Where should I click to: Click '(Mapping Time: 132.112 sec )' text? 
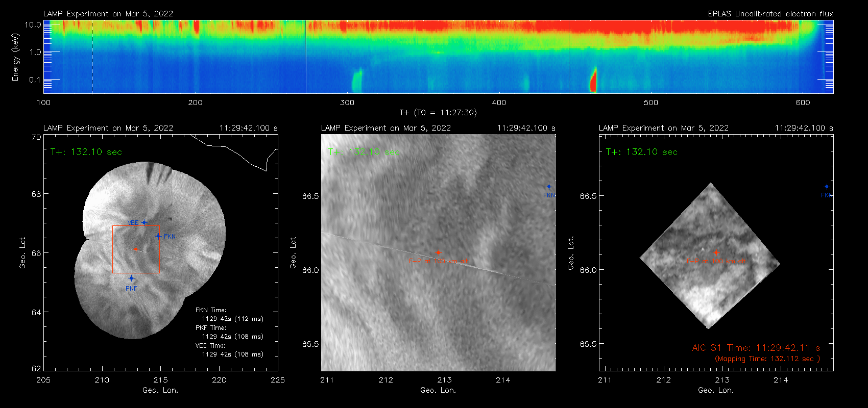767,359
